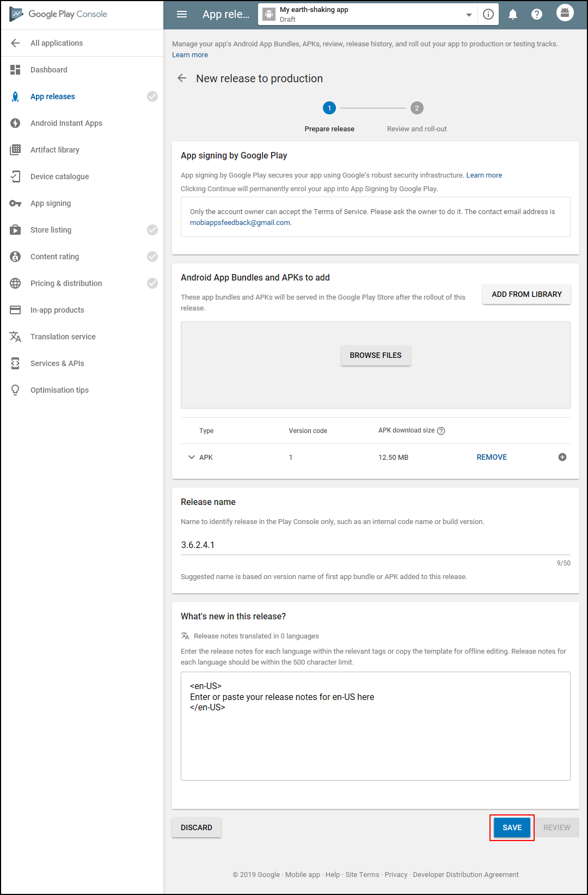The width and height of the screenshot is (588, 895).
Task: Click the APK download size help icon
Action: (x=441, y=431)
